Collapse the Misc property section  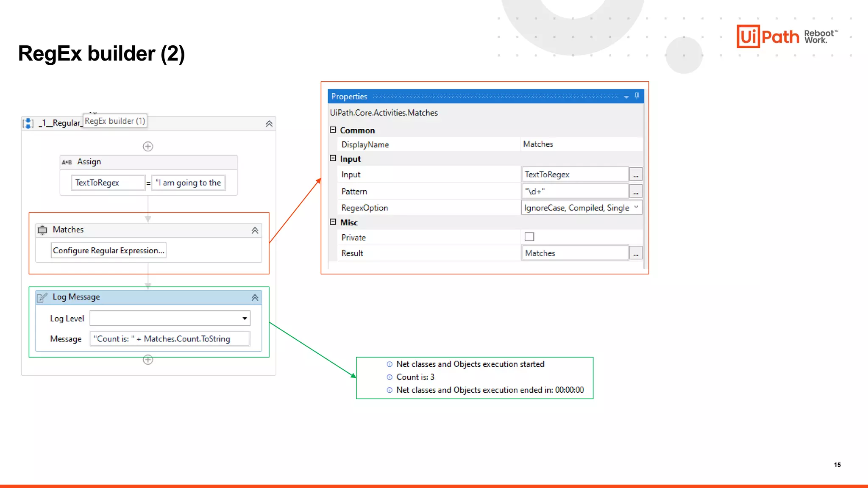click(333, 222)
